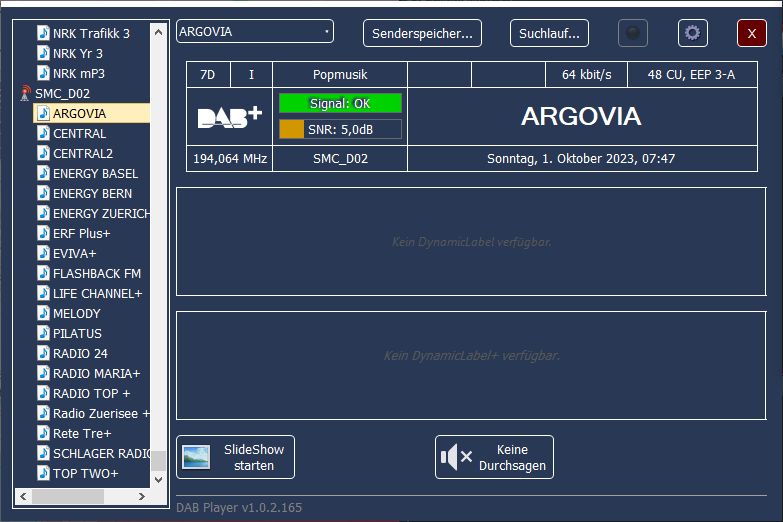The width and height of the screenshot is (783, 522).
Task: Tune to RADIO 24
Action: [80, 353]
